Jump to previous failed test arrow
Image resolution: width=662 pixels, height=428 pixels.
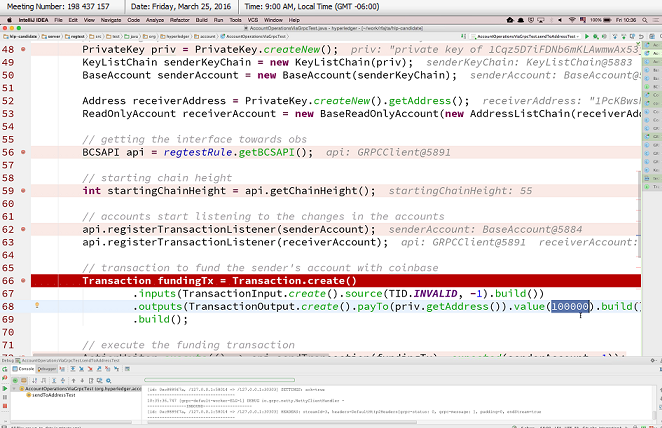[73, 380]
